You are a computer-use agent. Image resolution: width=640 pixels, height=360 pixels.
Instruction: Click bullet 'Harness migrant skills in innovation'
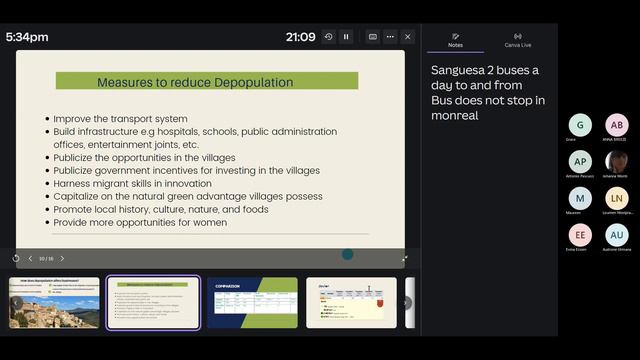tap(132, 184)
